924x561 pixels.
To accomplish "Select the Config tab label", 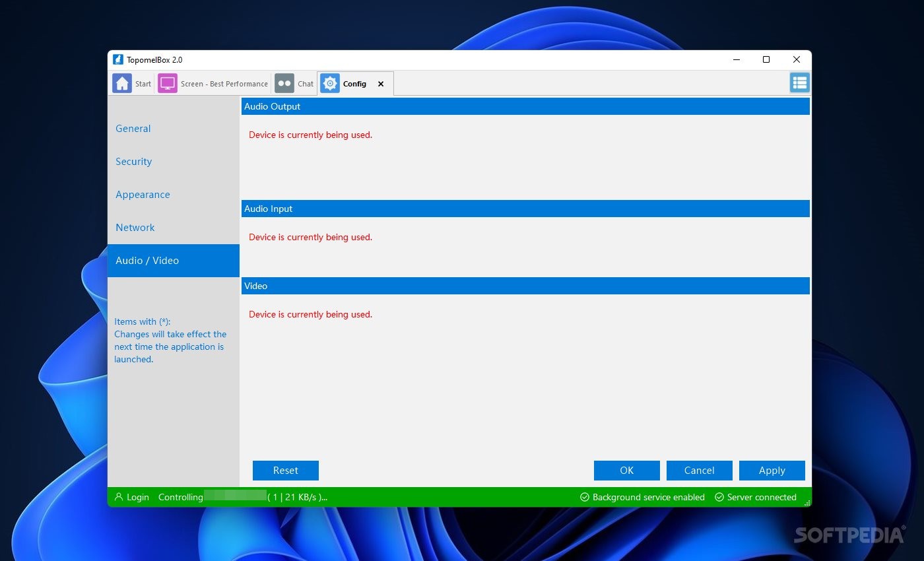I will (354, 84).
